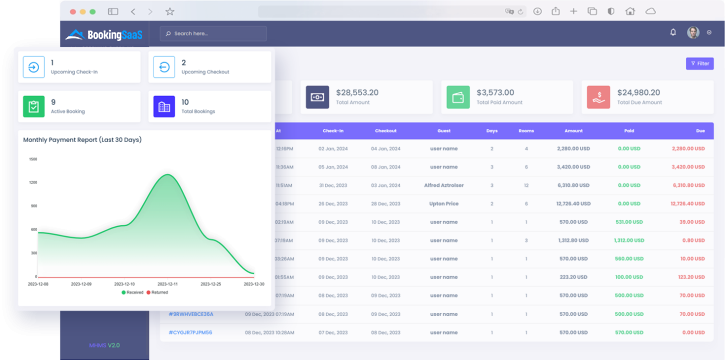This screenshot has height=360, width=725.
Task: Toggle the browser sidebar icon
Action: [113, 12]
